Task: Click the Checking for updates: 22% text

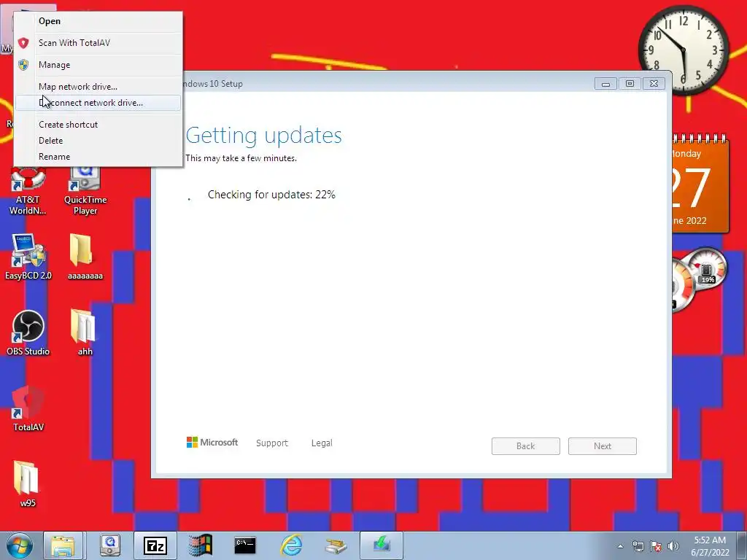Action: coord(271,195)
